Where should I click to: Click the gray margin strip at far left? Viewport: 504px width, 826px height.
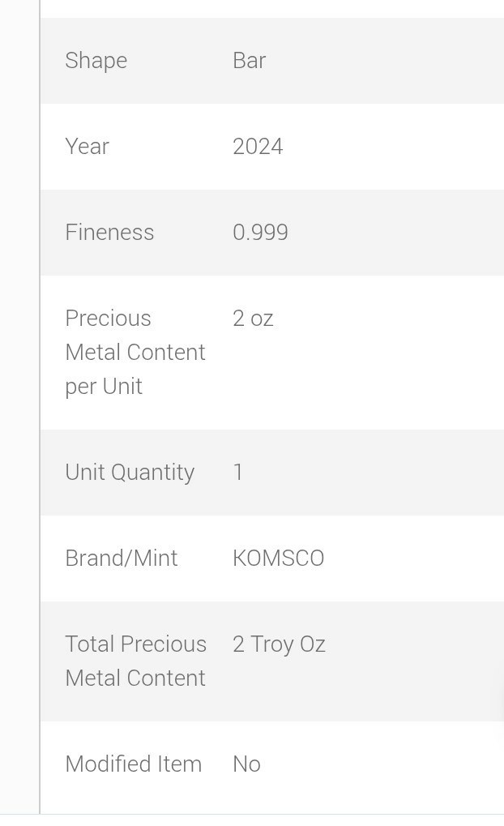pos(19,405)
